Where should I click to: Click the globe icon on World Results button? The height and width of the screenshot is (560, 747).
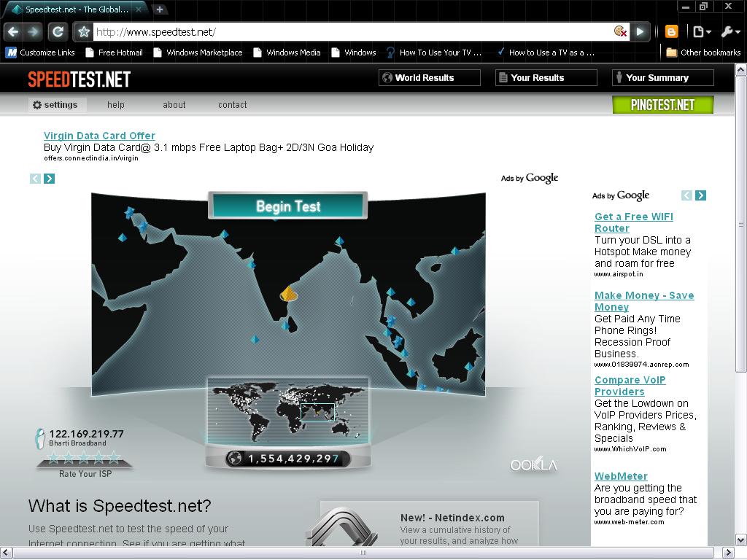coord(387,77)
